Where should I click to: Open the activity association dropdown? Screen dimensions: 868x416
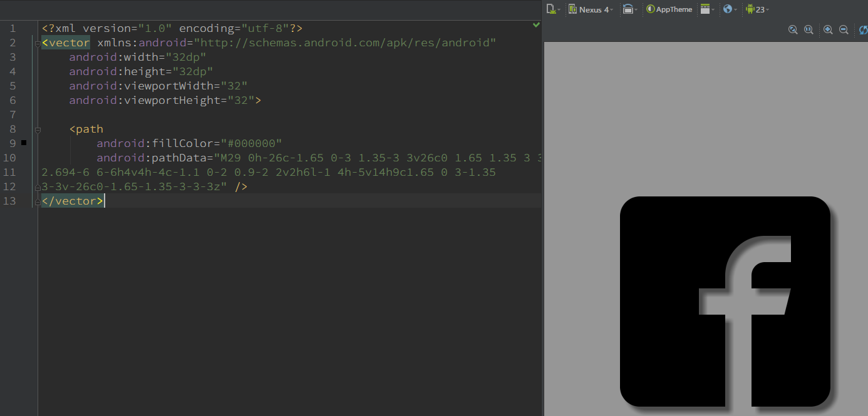[708, 9]
